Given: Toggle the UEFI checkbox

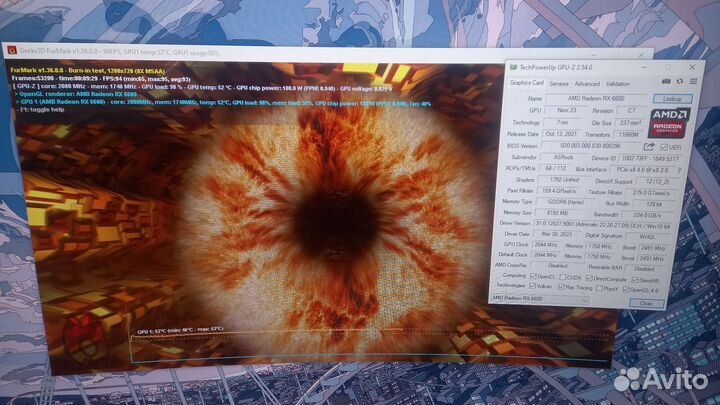Looking at the screenshot, I should tap(663, 147).
